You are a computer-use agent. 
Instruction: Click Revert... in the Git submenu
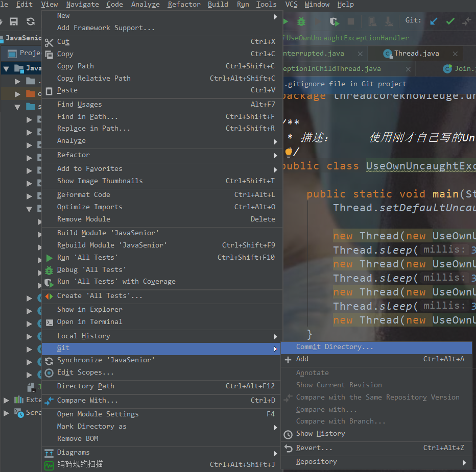[x=314, y=448]
